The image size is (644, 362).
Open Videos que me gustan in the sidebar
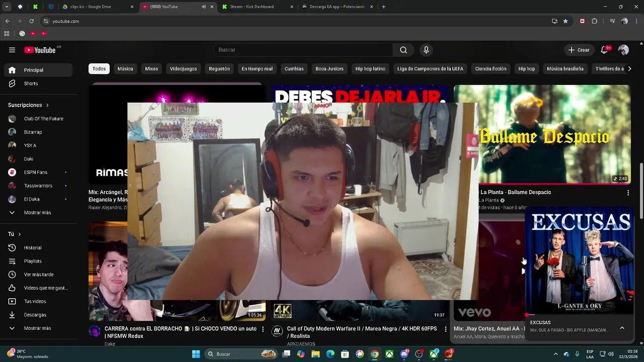39,288
